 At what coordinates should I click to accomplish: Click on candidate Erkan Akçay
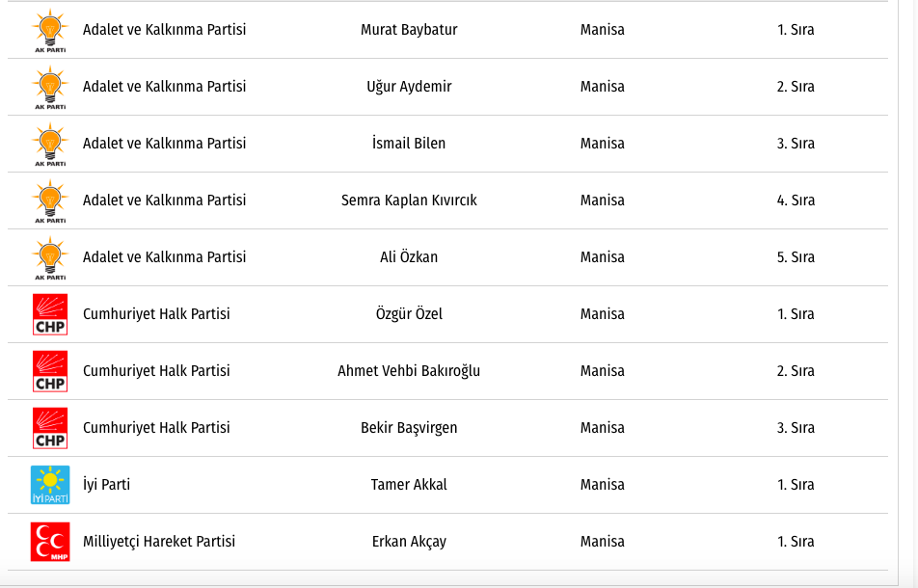click(x=409, y=542)
